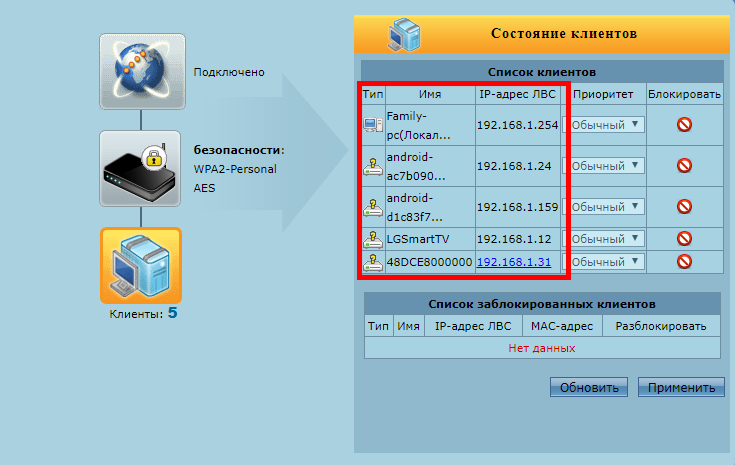Click the 48DCE8000000 client name
Image resolution: width=735 pixels, height=465 pixels.
click(429, 262)
